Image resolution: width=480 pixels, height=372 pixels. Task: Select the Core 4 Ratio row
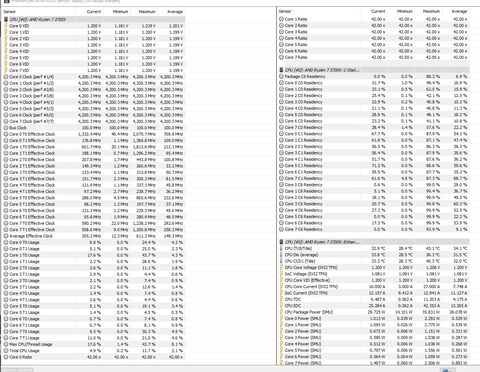(374, 38)
